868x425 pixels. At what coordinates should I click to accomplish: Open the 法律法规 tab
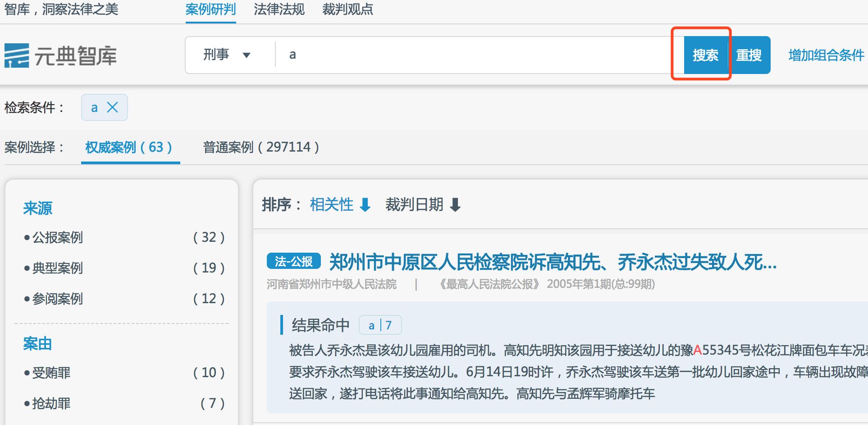[x=279, y=9]
